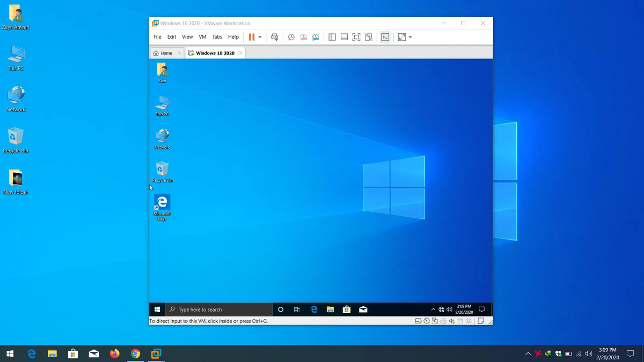Select the host Network desktop icon

[16, 99]
